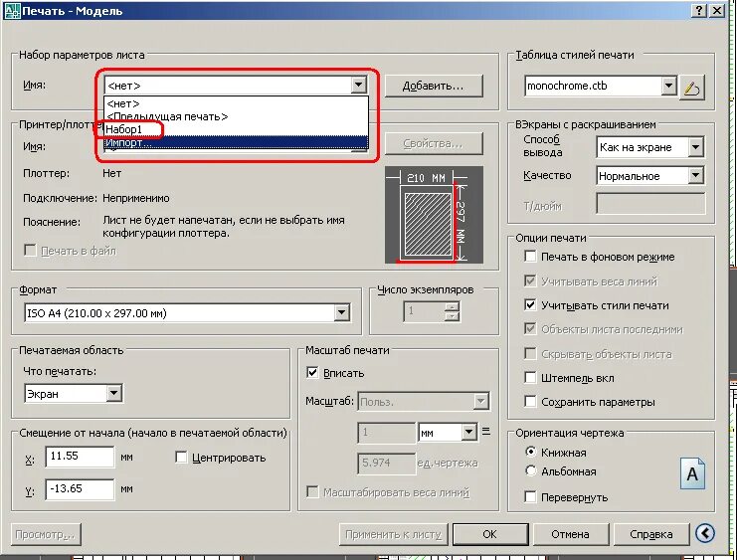Viewport: 737px width, 560px height.
Task: Click the 'Масштабировать веса линий' checkbox
Action: pos(312,491)
